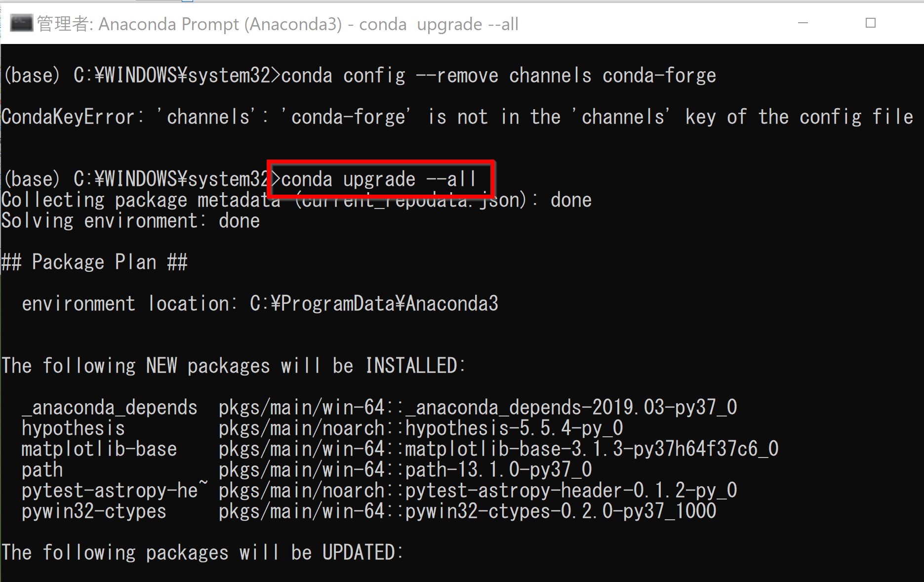Click the environment location path line

(x=260, y=304)
